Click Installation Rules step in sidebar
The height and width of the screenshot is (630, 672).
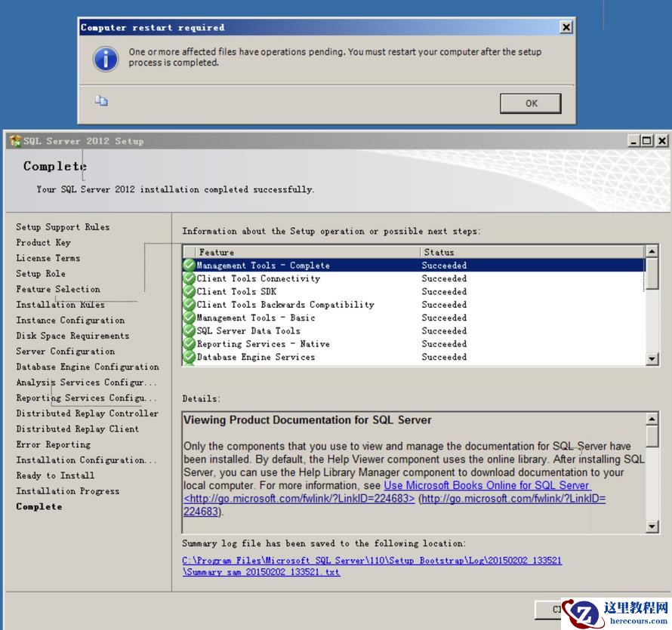pos(60,305)
